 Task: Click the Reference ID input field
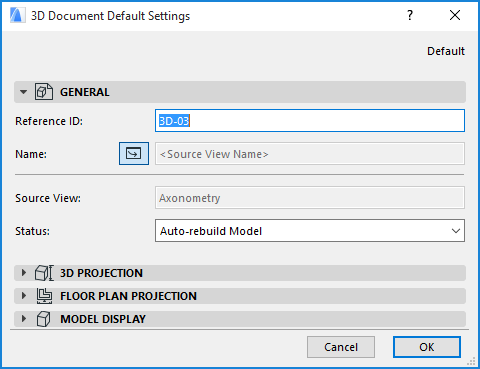(310, 120)
